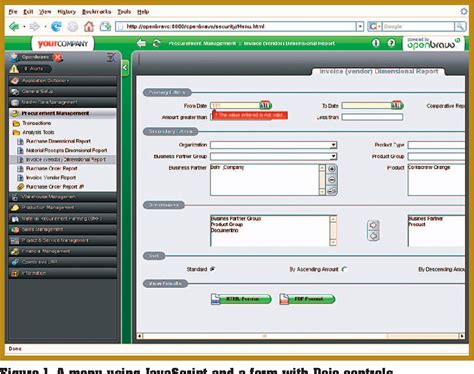Image resolution: width=474 pixels, height=374 pixels.
Task: Click the Openbravo refresh icon in green bar
Action: pos(156,43)
